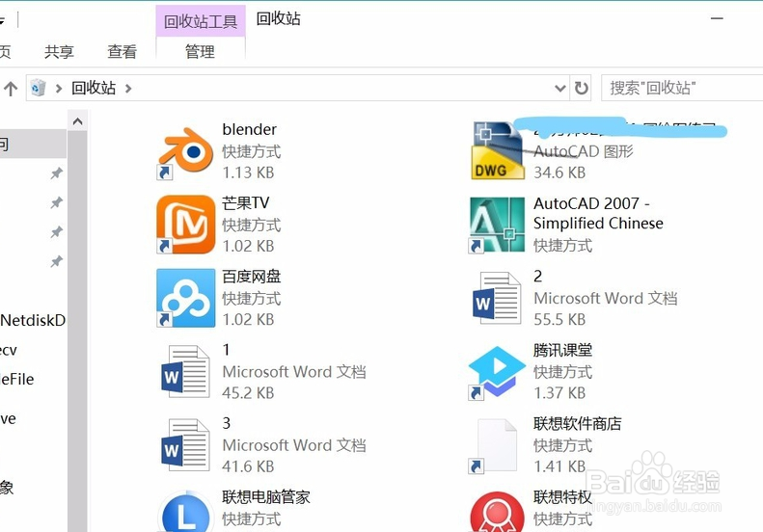Click the file name text 芒果TV
The height and width of the screenshot is (532, 763).
tap(246, 202)
